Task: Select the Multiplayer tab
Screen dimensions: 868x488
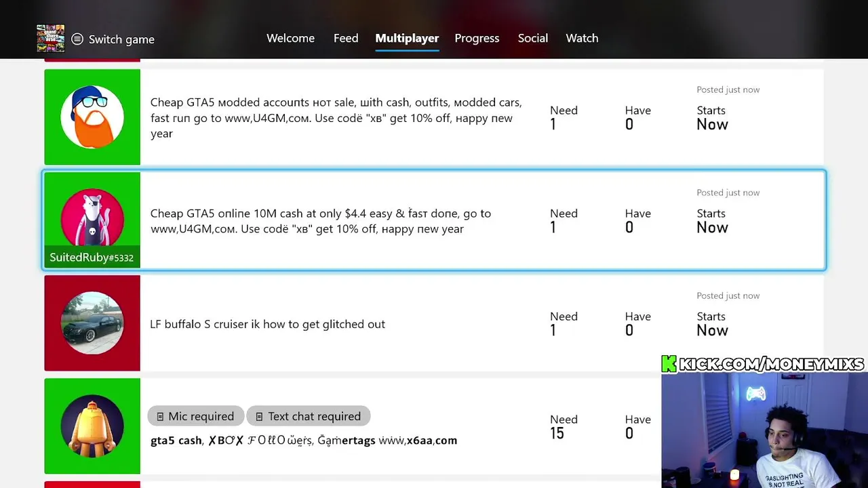Action: (x=407, y=38)
